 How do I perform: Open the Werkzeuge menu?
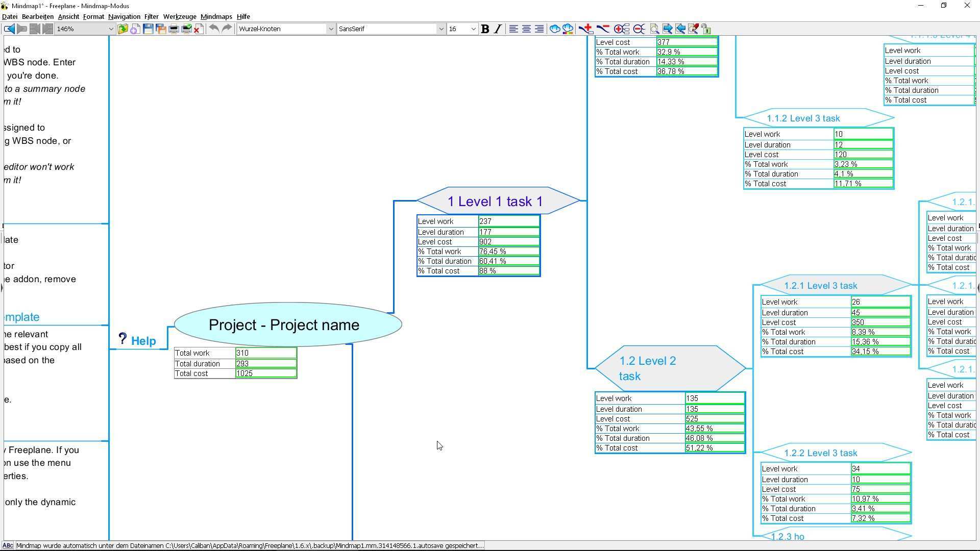pos(179,17)
